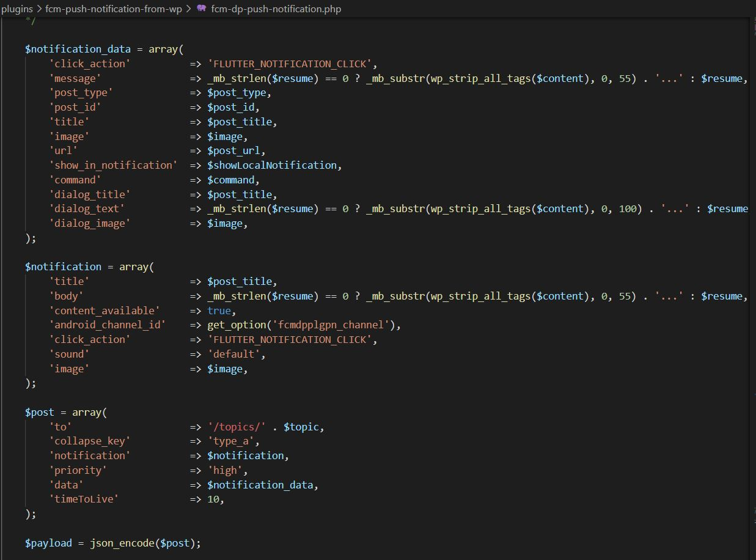The width and height of the screenshot is (756, 560).
Task: Click the 'message' array key
Action: [75, 78]
